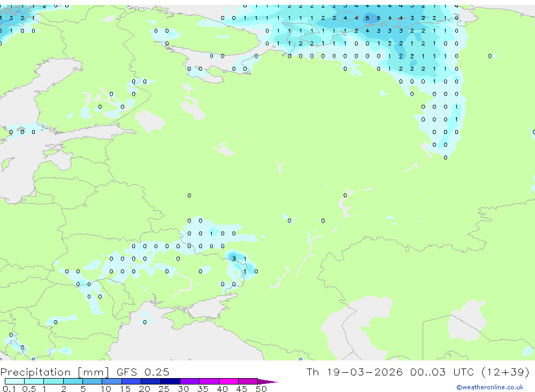Click the 10–15 mm blue legend swatch
This screenshot has height=392, width=535.
tap(112, 381)
